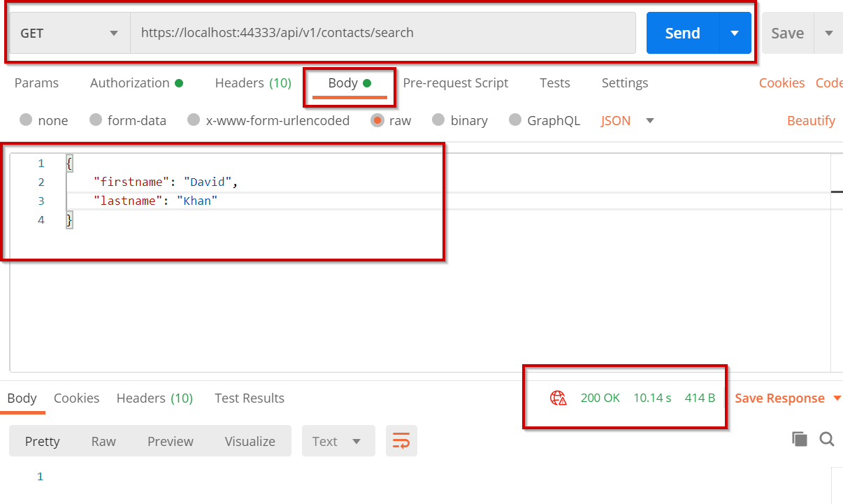Open the Send button arrow dropdown
The width and height of the screenshot is (843, 504).
coord(735,33)
